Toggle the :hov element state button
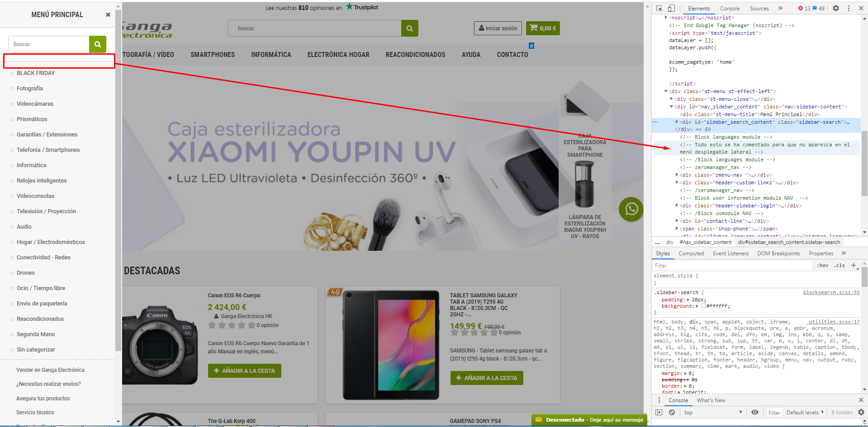 [823, 266]
